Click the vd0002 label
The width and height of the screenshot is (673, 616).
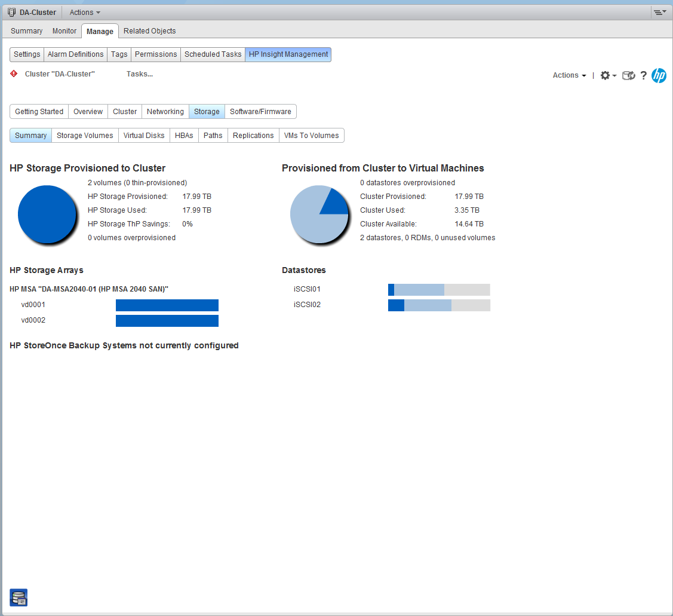point(33,320)
